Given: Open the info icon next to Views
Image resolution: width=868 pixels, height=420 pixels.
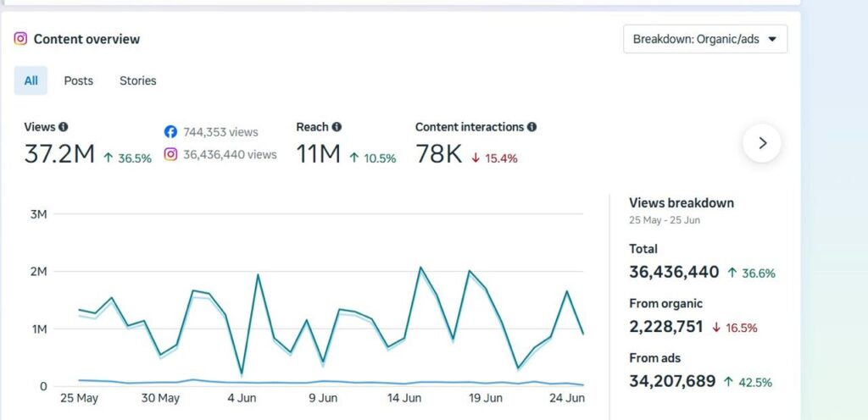Looking at the screenshot, I should tap(63, 127).
